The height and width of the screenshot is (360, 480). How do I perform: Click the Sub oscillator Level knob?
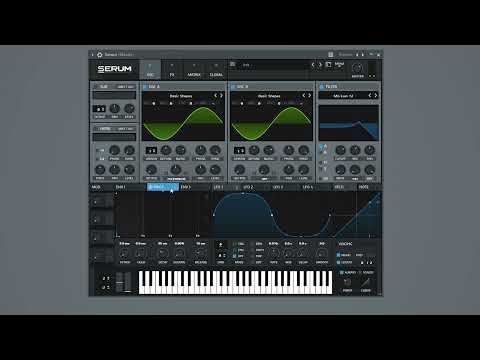click(129, 108)
